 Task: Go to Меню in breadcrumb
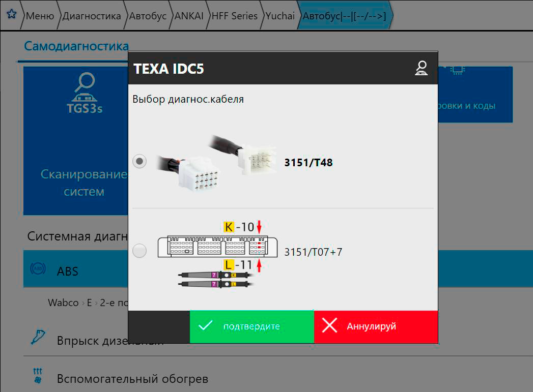pos(40,16)
